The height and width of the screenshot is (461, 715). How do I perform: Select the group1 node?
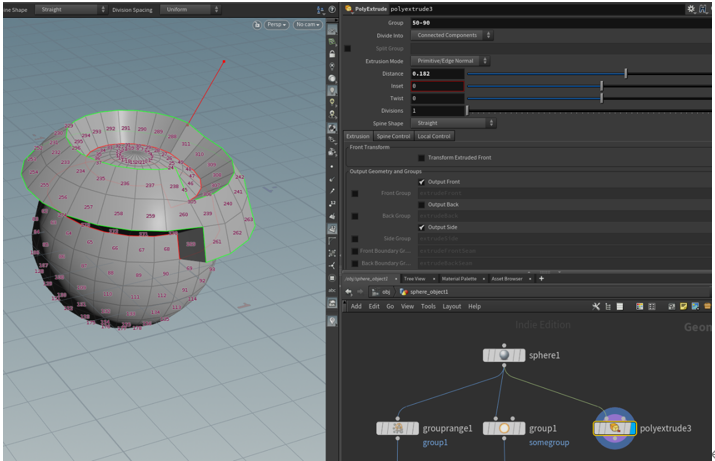[503, 428]
